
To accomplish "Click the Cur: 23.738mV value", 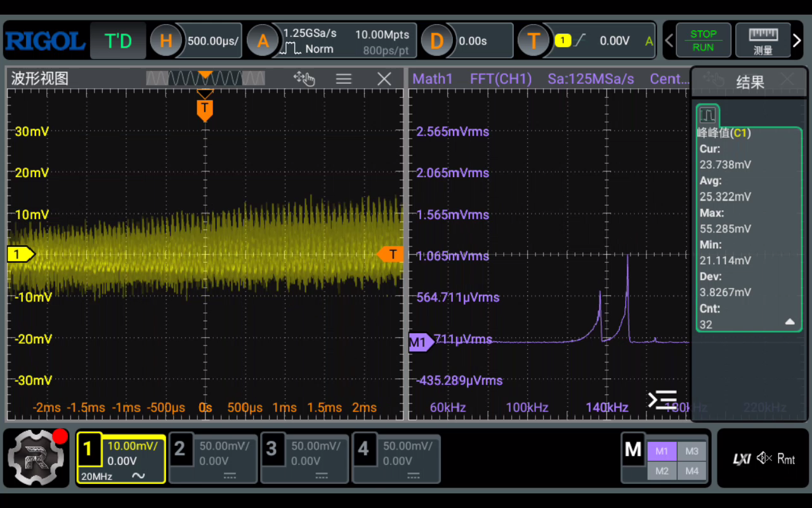I will point(725,164).
